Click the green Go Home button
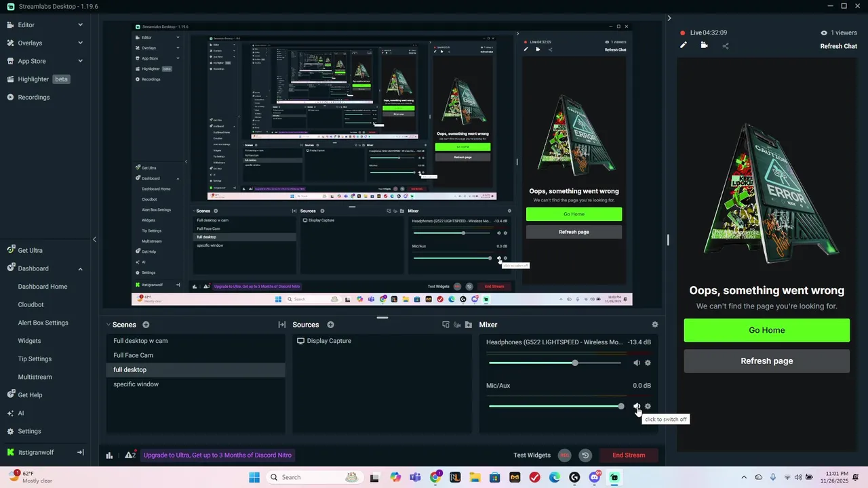This screenshot has height=488, width=868. tap(766, 330)
